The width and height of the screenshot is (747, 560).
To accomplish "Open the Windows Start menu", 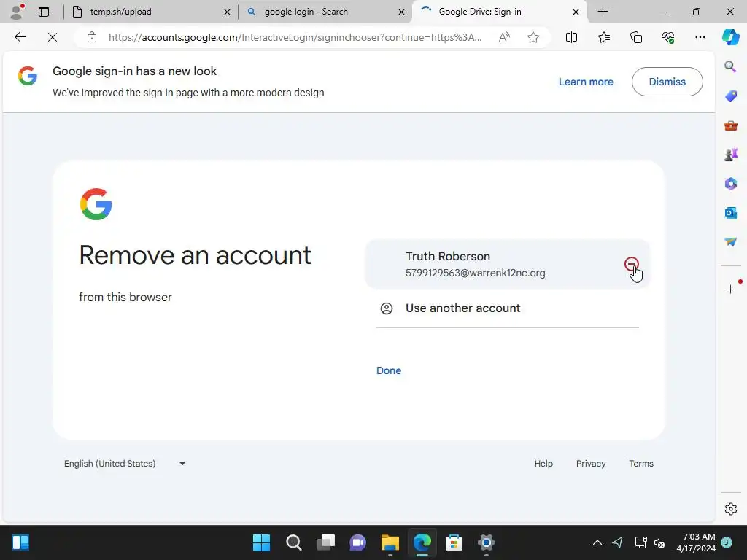I will [x=261, y=542].
